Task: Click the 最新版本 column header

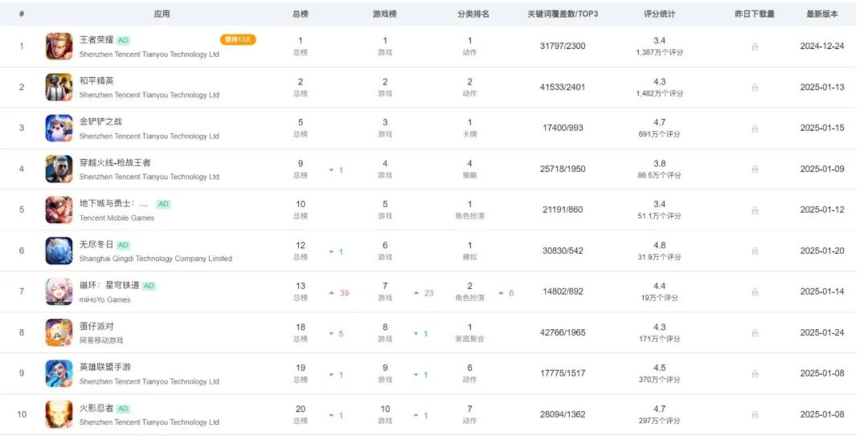Action: tap(822, 14)
